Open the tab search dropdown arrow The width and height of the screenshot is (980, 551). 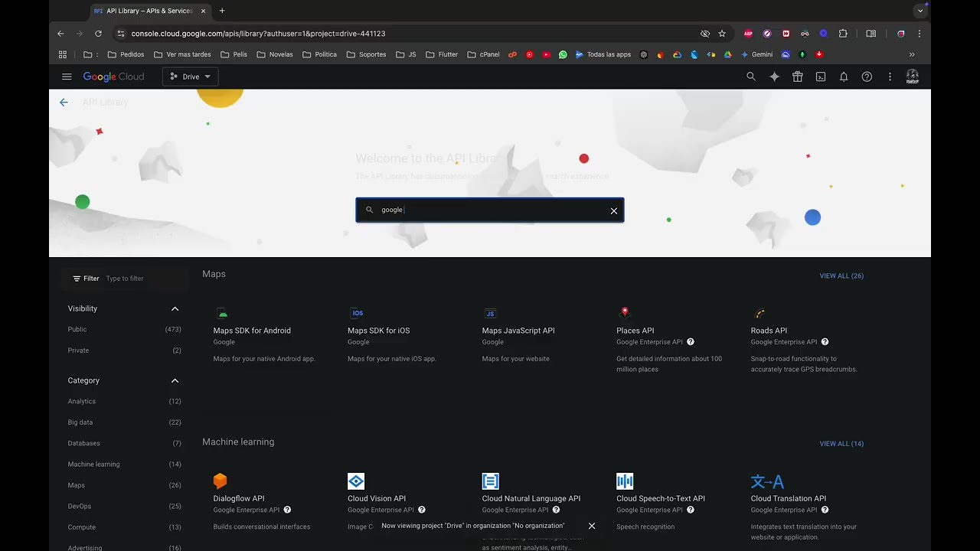pos(920,11)
